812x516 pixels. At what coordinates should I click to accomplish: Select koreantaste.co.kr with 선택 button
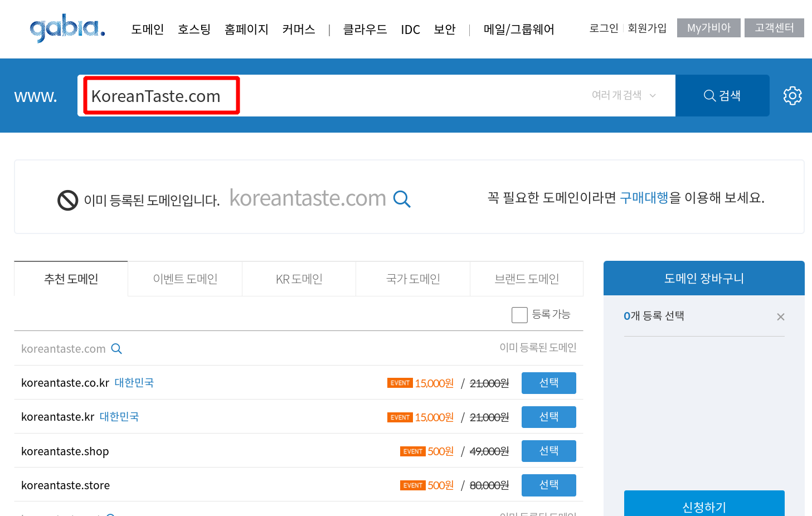coord(549,383)
